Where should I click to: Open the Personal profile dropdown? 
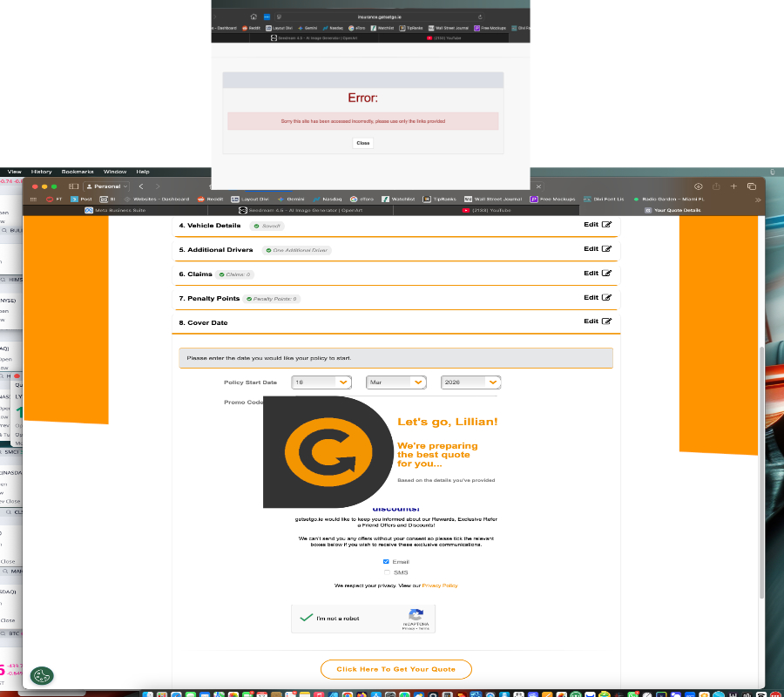106,186
